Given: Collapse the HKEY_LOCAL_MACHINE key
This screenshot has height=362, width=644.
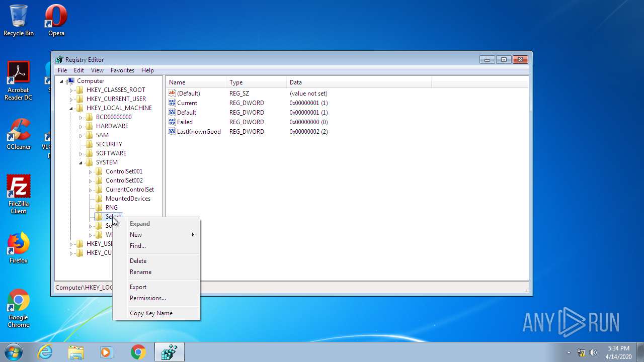Looking at the screenshot, I should (71, 109).
